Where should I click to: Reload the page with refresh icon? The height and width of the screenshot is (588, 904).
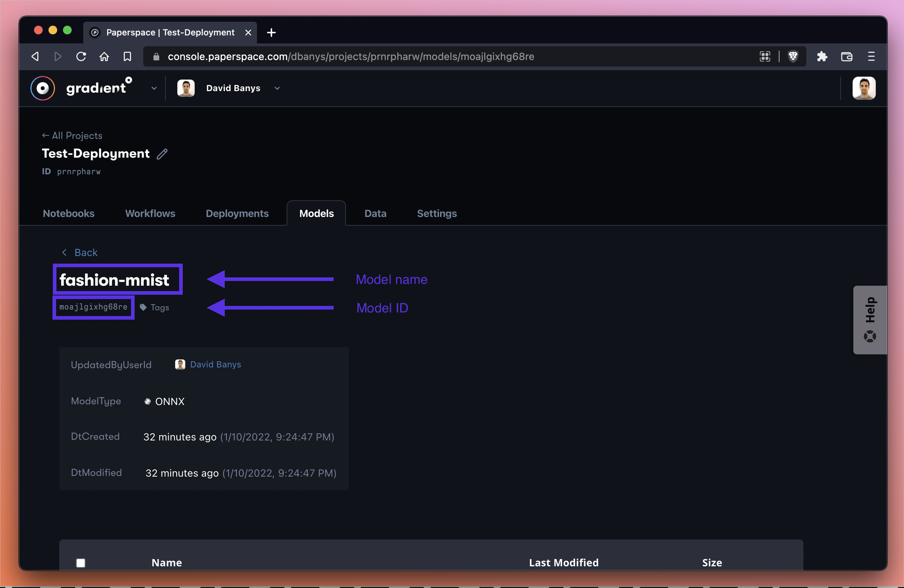tap(81, 56)
